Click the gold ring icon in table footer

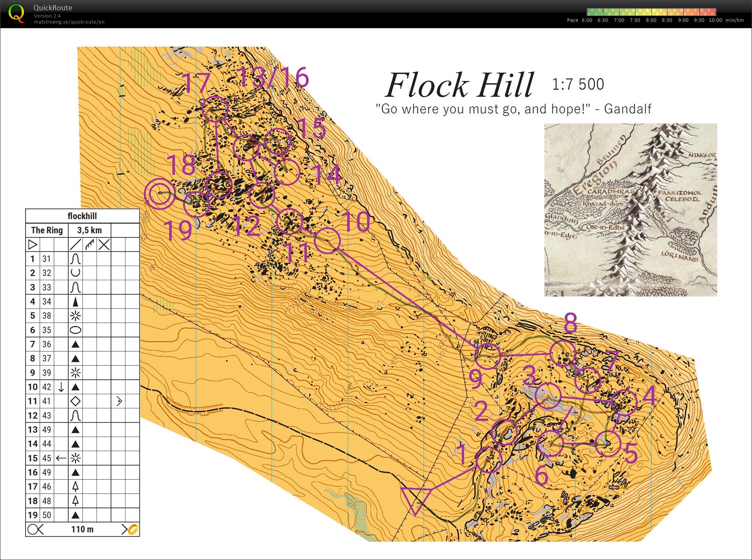point(133,529)
